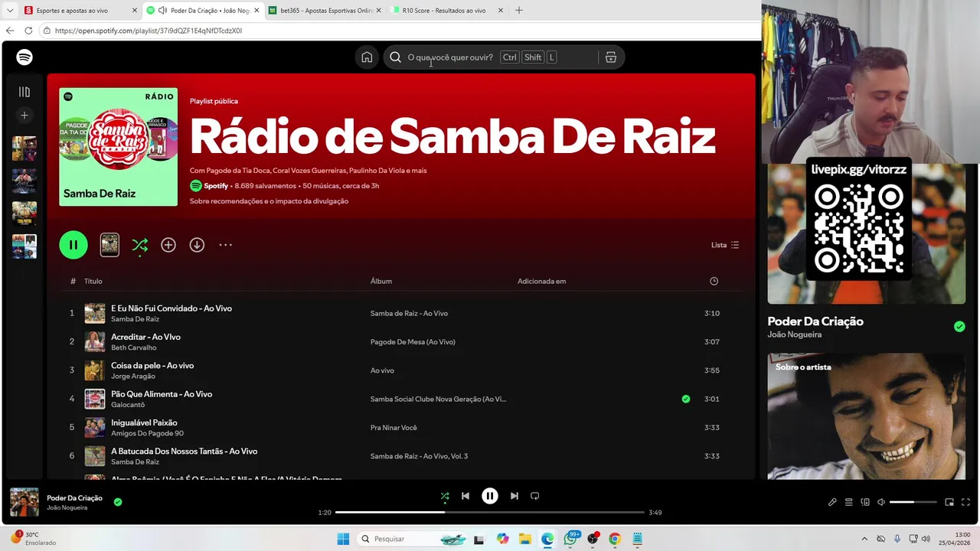Open the three-dot more options menu
Image resolution: width=980 pixels, height=551 pixels.
[x=225, y=245]
